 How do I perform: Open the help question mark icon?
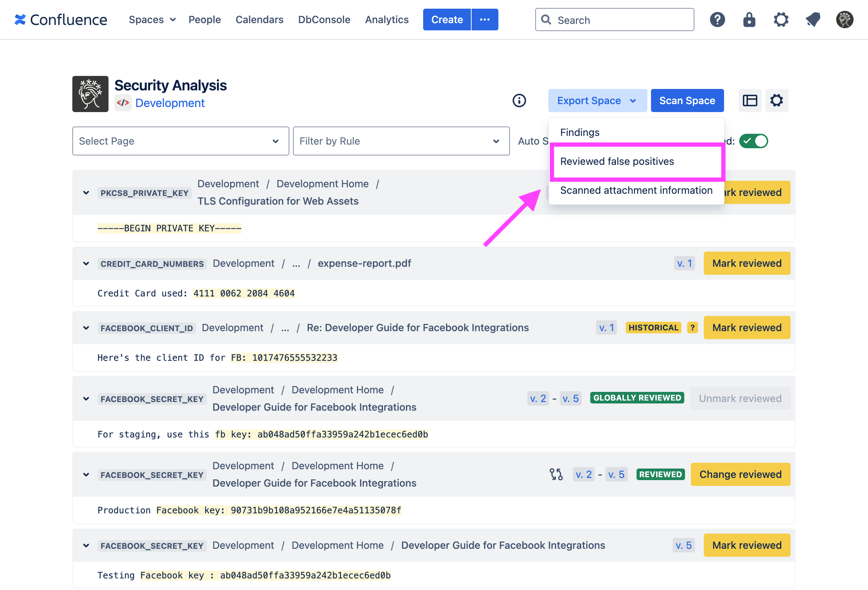coord(717,20)
